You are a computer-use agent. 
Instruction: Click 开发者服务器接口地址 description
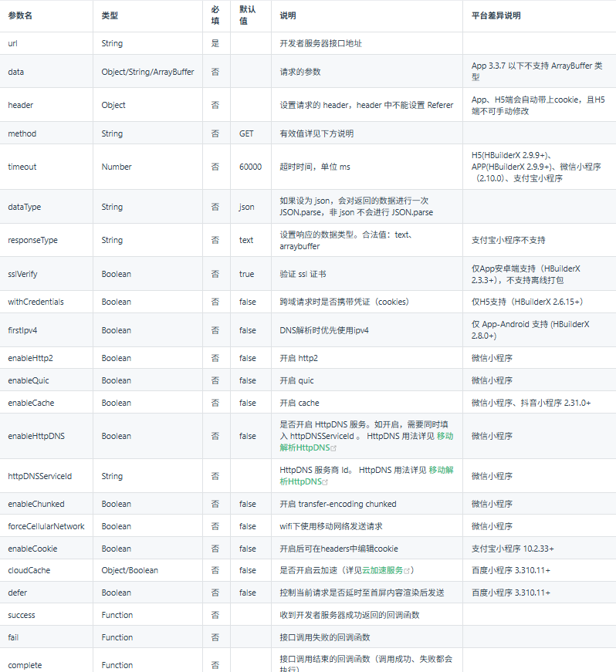click(320, 43)
